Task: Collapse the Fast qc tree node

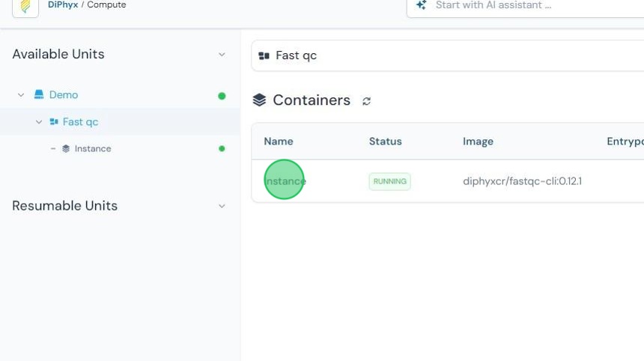Action: [x=39, y=122]
